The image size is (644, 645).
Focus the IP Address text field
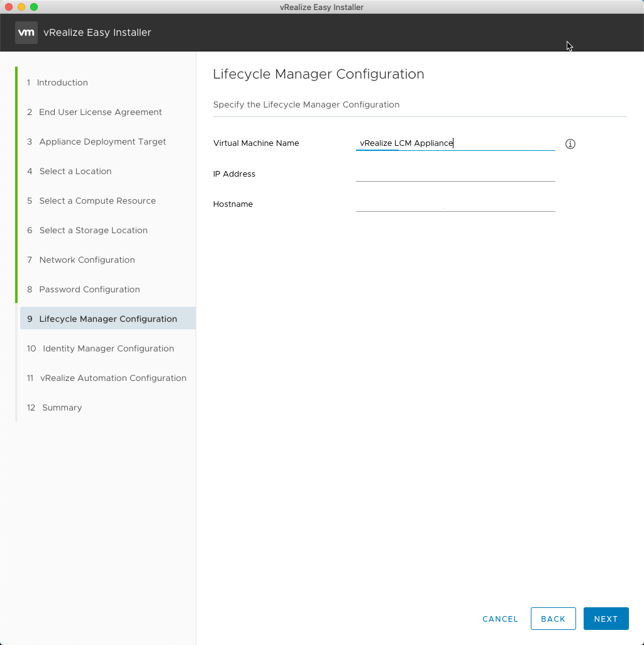[455, 174]
